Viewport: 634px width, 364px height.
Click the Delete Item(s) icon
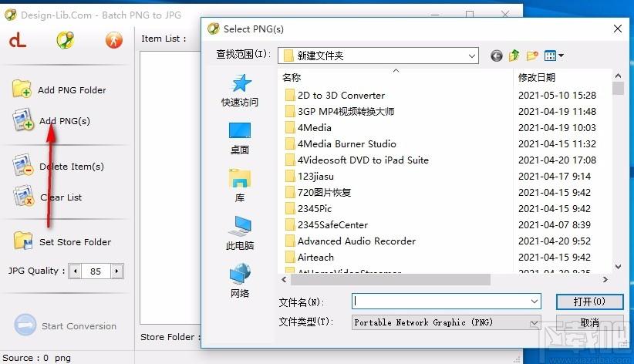(x=22, y=165)
